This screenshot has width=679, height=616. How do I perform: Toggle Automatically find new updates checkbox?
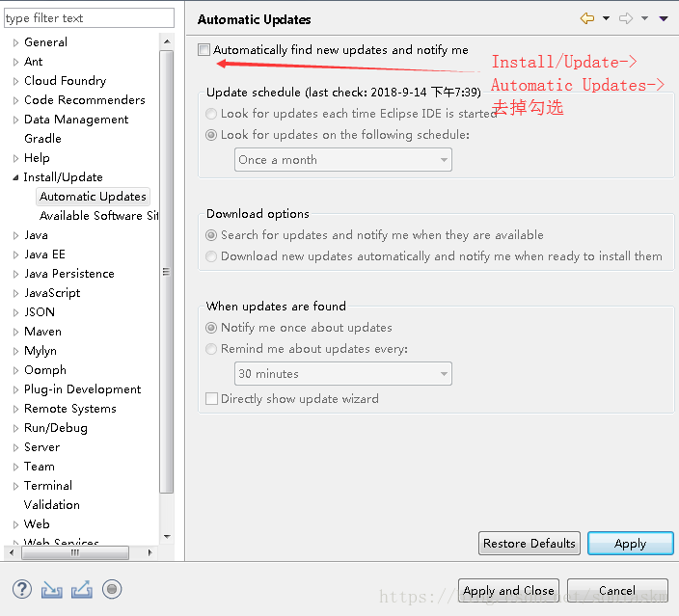click(204, 50)
